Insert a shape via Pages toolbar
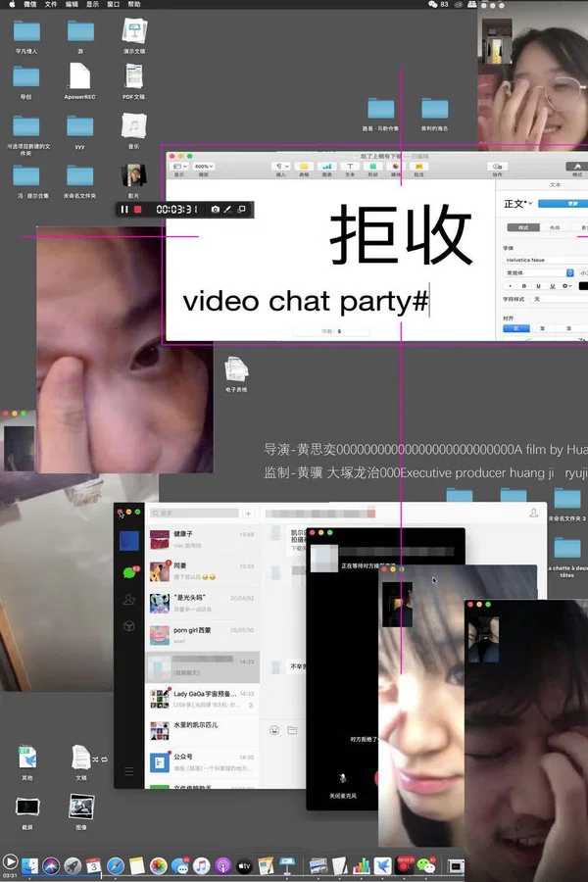Viewport: 588px width, 882px height. [x=372, y=167]
